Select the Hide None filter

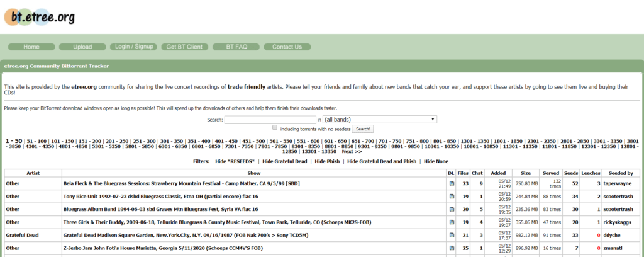click(x=436, y=161)
